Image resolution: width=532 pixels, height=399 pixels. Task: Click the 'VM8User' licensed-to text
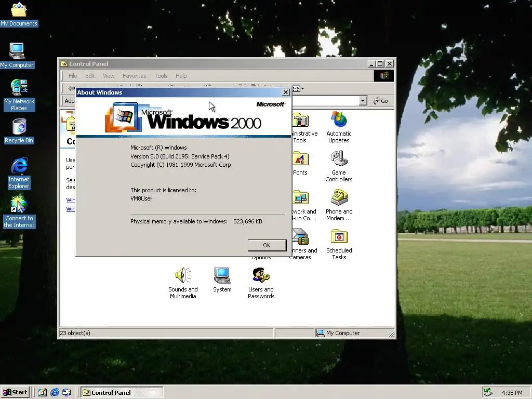pyautogui.click(x=141, y=198)
